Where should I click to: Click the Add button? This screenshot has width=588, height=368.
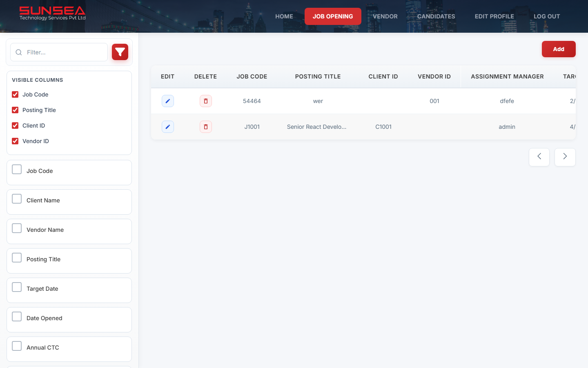pos(558,49)
